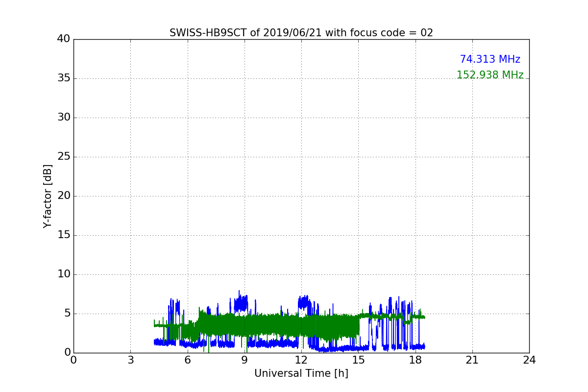
Task: Click the Y-factor [dB] axis label
Action: coord(48,196)
